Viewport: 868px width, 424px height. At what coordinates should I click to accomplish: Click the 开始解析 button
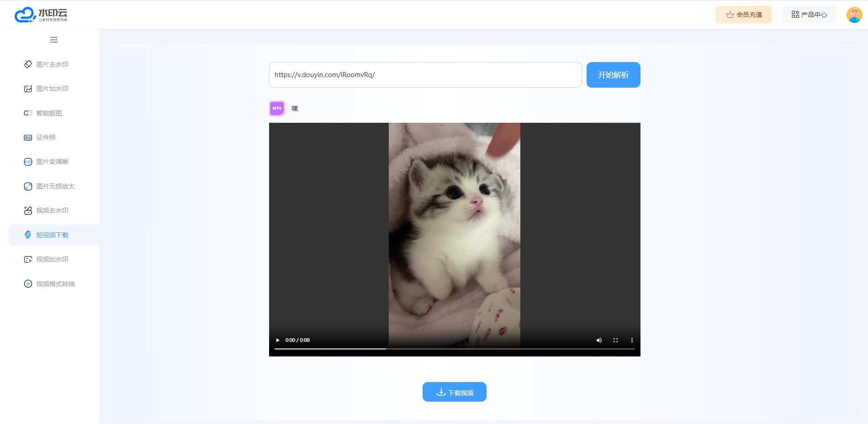pyautogui.click(x=613, y=75)
